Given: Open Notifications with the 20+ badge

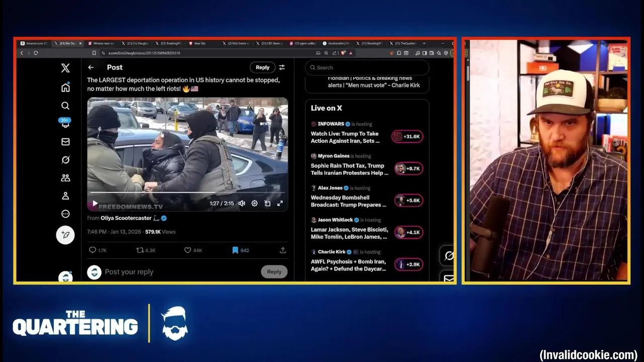Looking at the screenshot, I should point(65,123).
